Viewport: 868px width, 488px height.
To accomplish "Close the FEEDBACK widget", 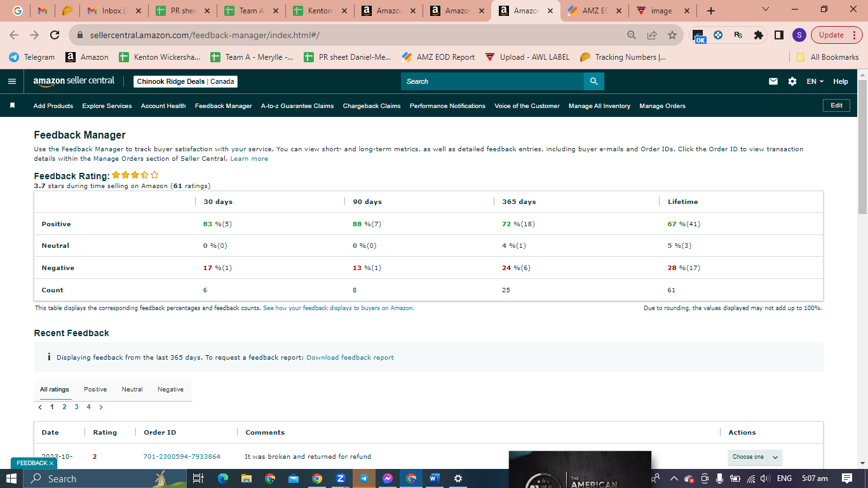I will 51,463.
